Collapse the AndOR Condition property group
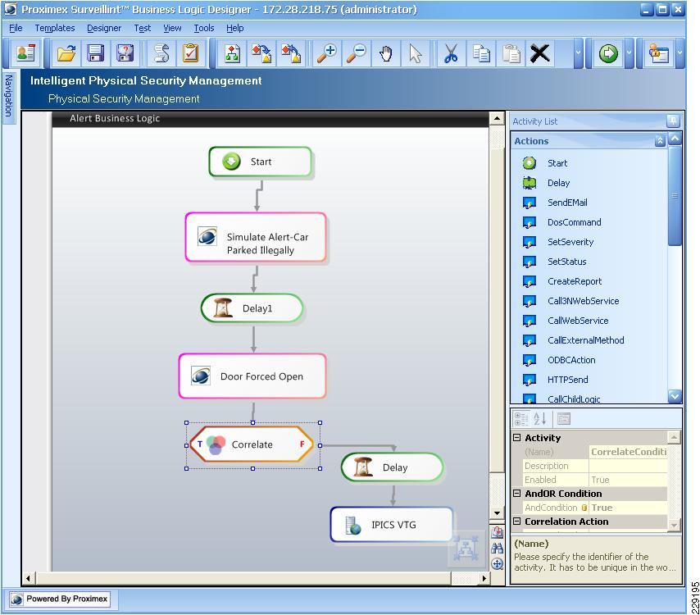 point(516,494)
